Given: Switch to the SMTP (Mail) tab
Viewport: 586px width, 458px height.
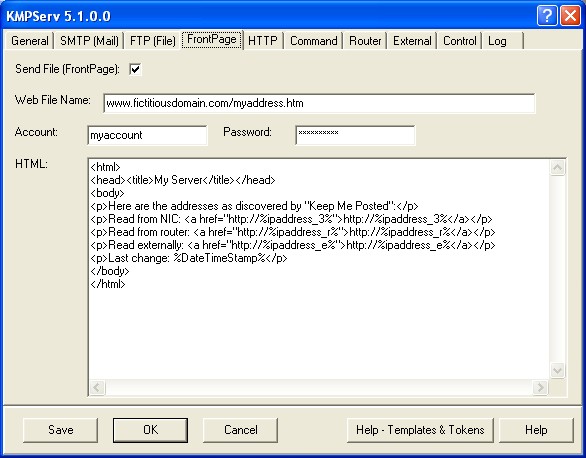Looking at the screenshot, I should tap(89, 41).
